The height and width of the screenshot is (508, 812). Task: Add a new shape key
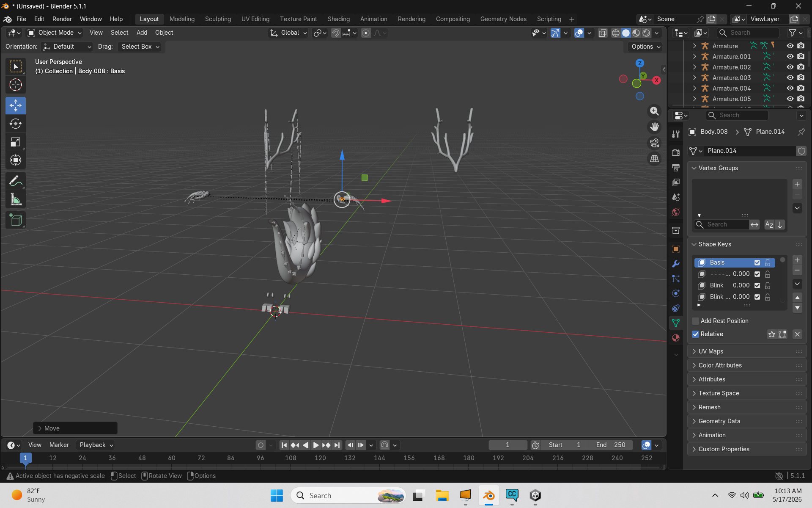coord(797,260)
